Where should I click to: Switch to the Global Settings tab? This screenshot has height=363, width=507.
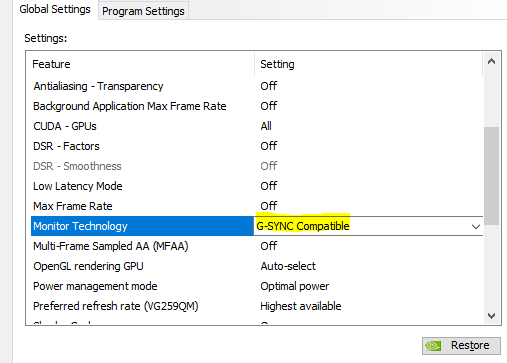[55, 9]
